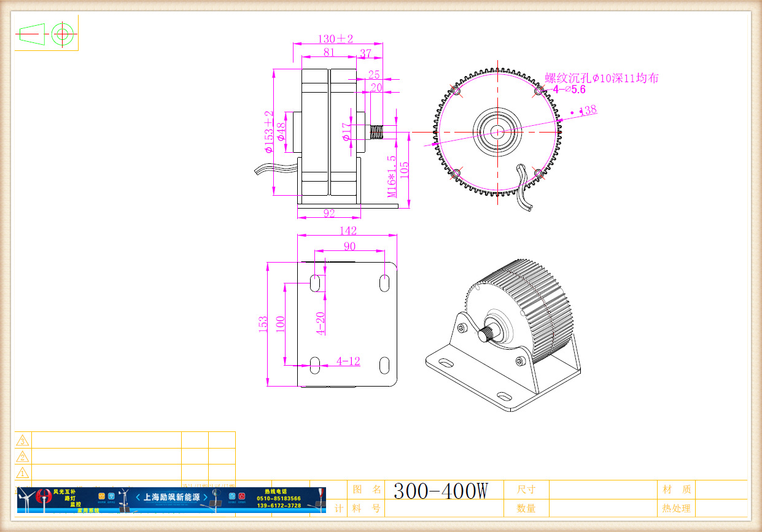Click the red square icon in the banner
Viewport: 762px width, 532px height.
coord(242,496)
